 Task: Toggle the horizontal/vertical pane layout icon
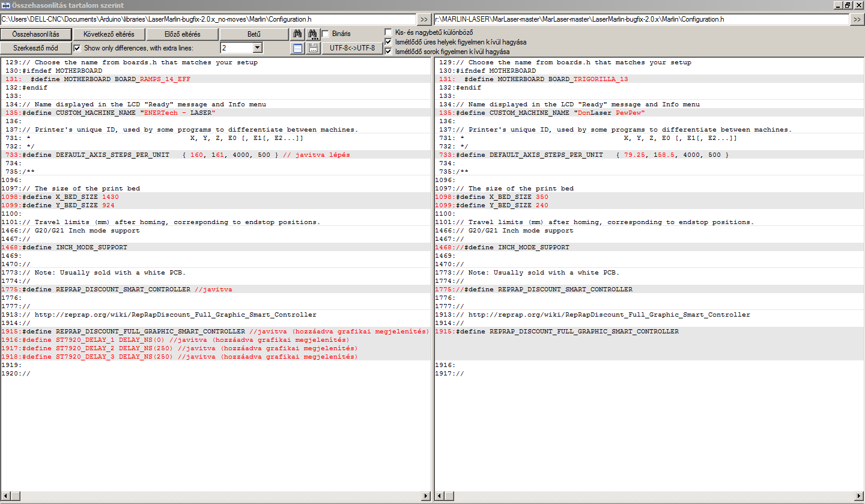point(299,48)
